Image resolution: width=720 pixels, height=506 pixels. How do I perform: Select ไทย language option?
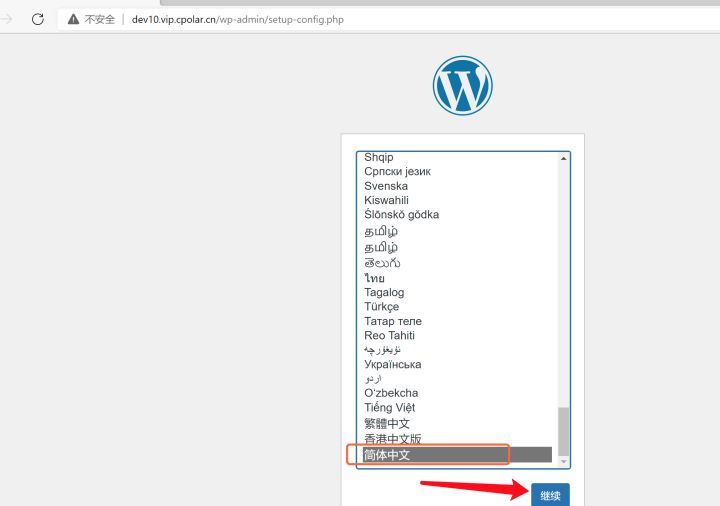[458, 278]
